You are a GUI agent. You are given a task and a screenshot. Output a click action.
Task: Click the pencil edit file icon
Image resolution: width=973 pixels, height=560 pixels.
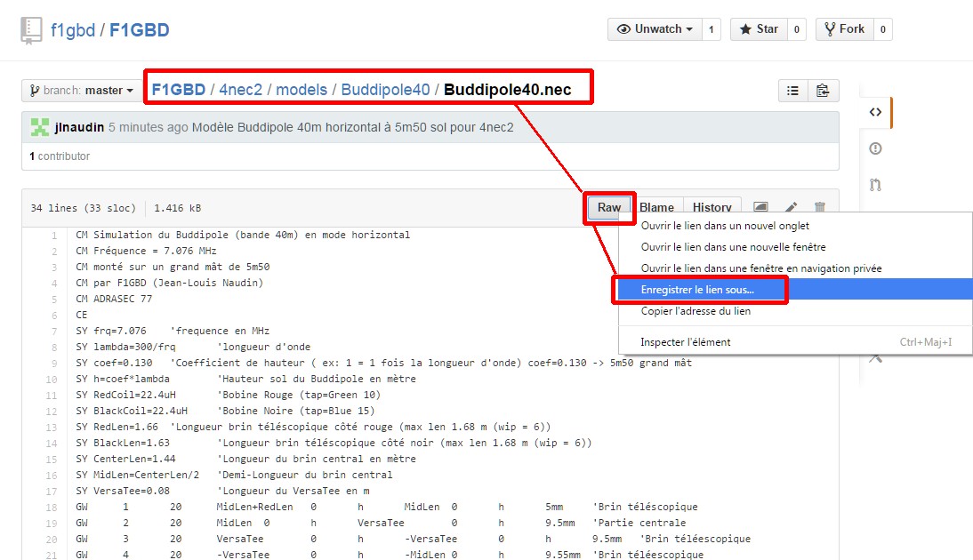[x=792, y=207]
